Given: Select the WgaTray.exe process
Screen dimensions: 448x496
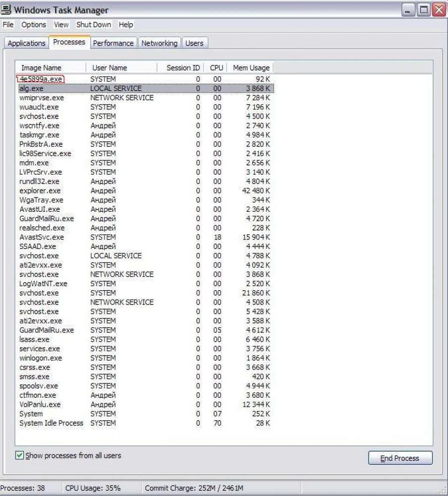Looking at the screenshot, I should point(145,200).
